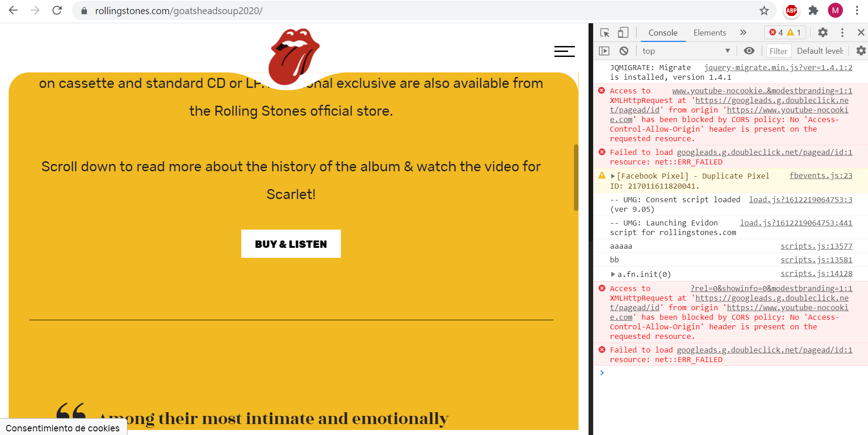Go forward using the browser arrow
Image resolution: width=868 pixels, height=435 pixels.
[x=35, y=10]
